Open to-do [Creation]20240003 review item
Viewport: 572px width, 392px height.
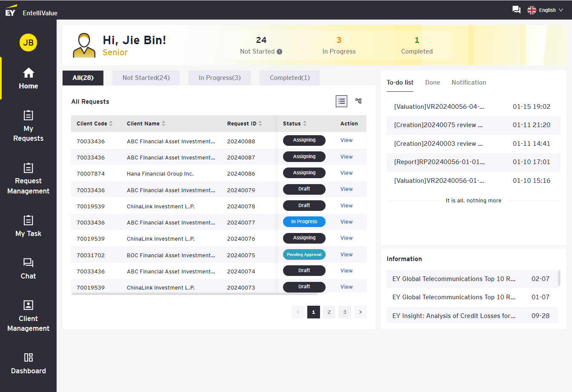(473, 144)
